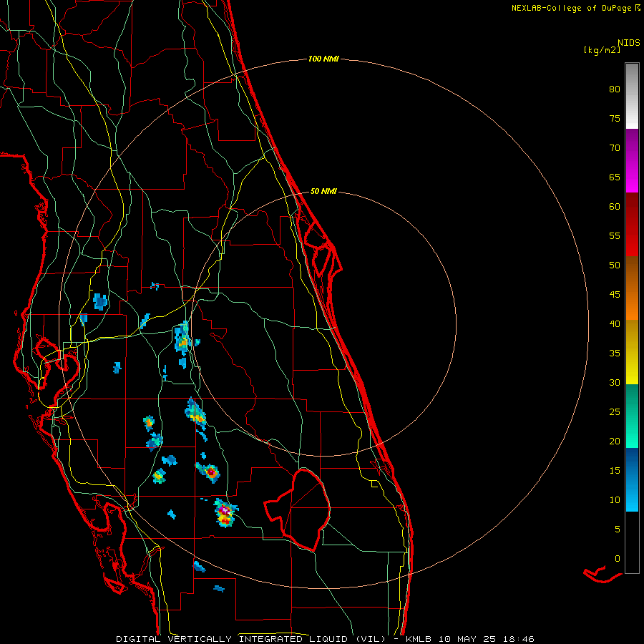This screenshot has width=644, height=644.
Task: Click the 50 value on color scale
Action: pyautogui.click(x=615, y=265)
